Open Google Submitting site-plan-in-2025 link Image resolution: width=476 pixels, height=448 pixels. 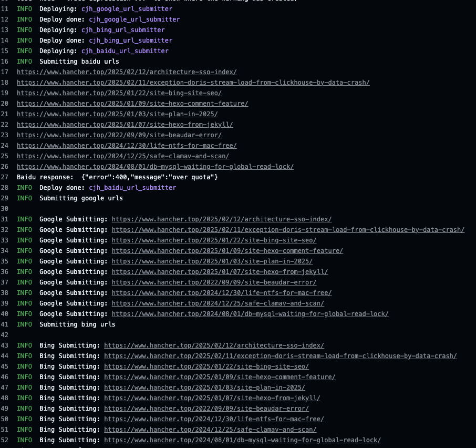point(212,261)
